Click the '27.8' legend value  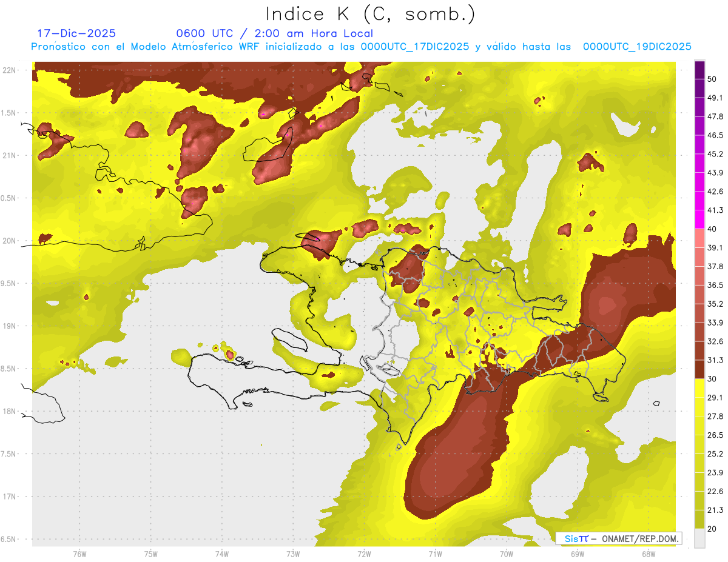(715, 416)
